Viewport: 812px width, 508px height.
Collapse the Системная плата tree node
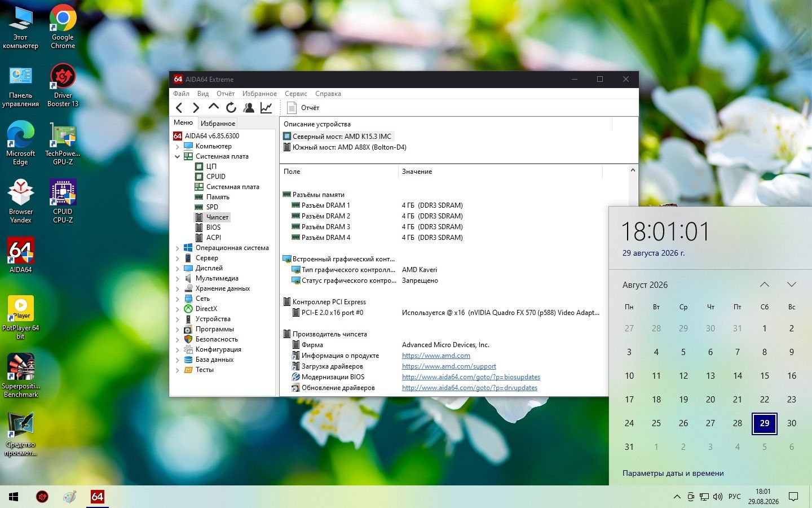coord(177,156)
